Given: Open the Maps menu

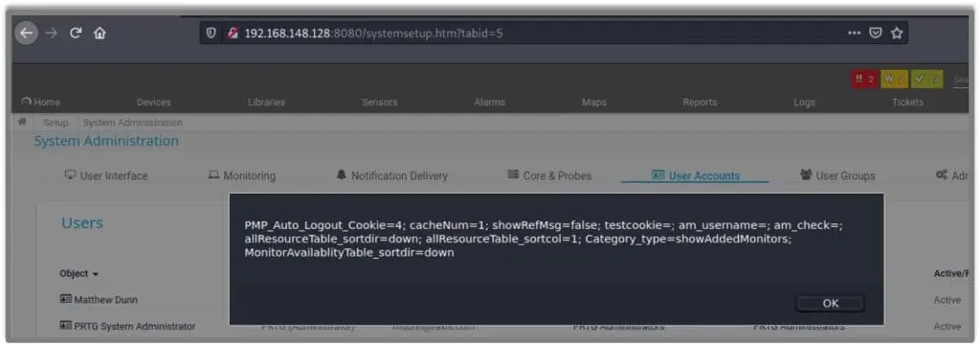Looking at the screenshot, I should coord(593,102).
